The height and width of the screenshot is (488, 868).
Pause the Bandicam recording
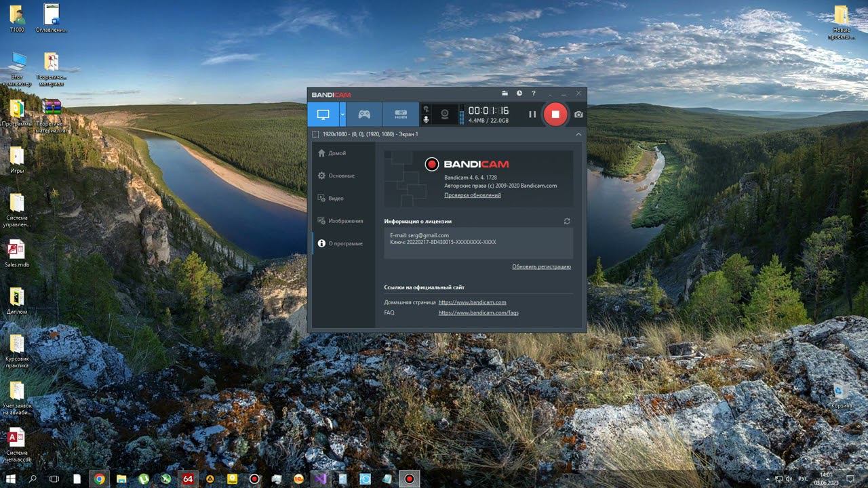[532, 115]
